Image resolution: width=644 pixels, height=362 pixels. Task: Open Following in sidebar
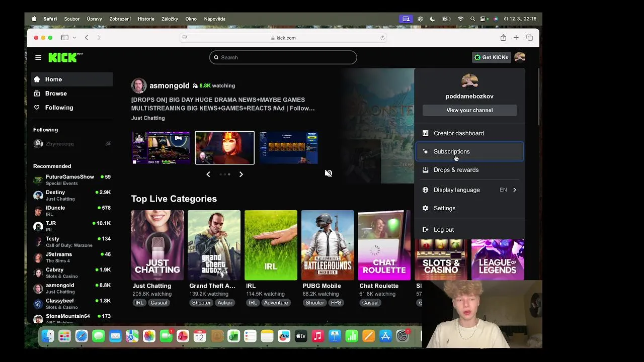tap(72, 108)
